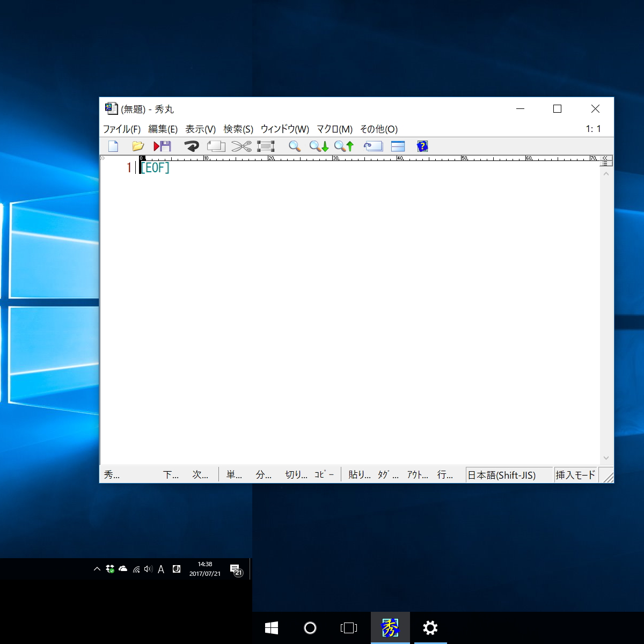Toggle 挿入モード in the status bar
Viewport: 644px width, 644px height.
click(575, 474)
